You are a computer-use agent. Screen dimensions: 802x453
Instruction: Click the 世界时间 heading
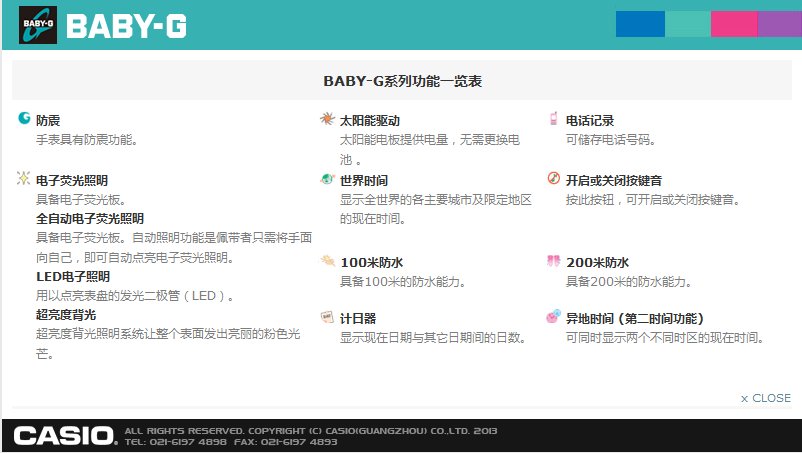[364, 180]
